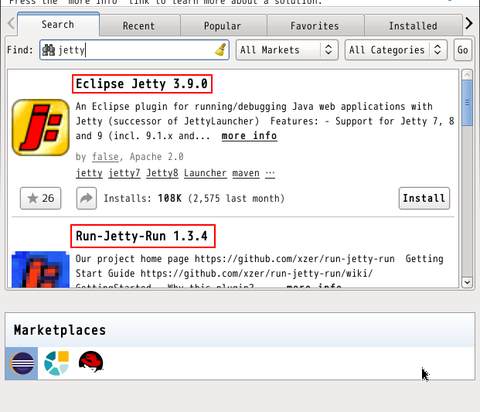480x412 pixels.
Task: Click in the Find search field
Action: click(134, 50)
